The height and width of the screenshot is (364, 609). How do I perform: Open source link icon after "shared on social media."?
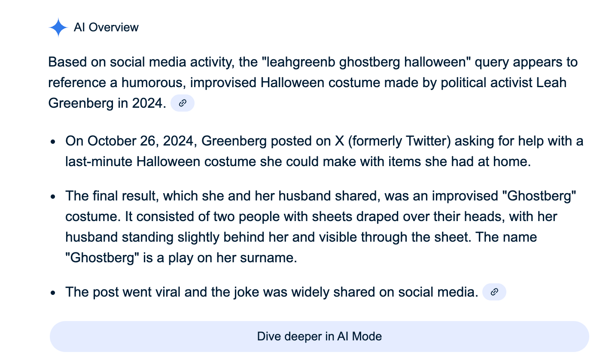tap(494, 292)
